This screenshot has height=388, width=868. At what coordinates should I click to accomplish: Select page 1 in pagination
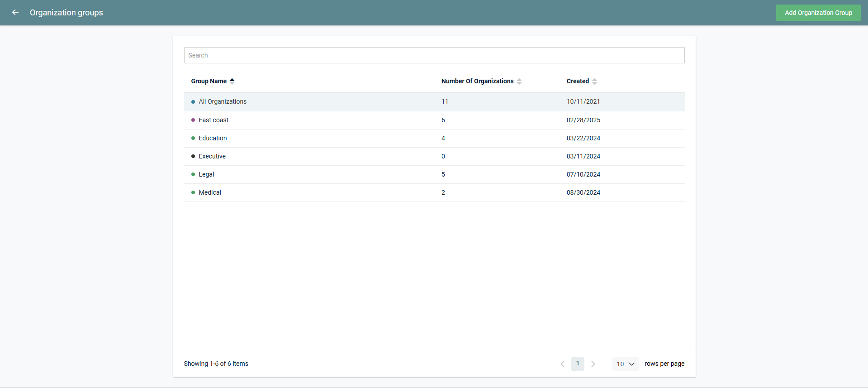(578, 364)
